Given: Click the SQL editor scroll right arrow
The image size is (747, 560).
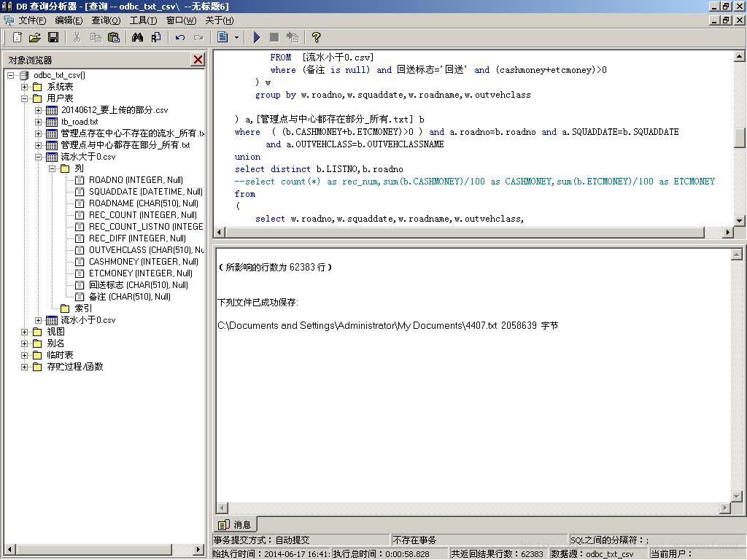Looking at the screenshot, I should tap(727, 233).
